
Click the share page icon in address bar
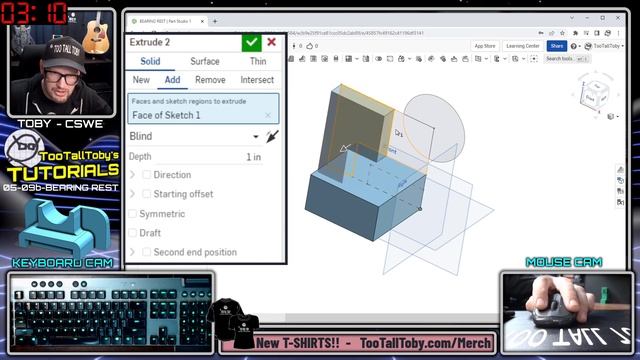(x=551, y=33)
